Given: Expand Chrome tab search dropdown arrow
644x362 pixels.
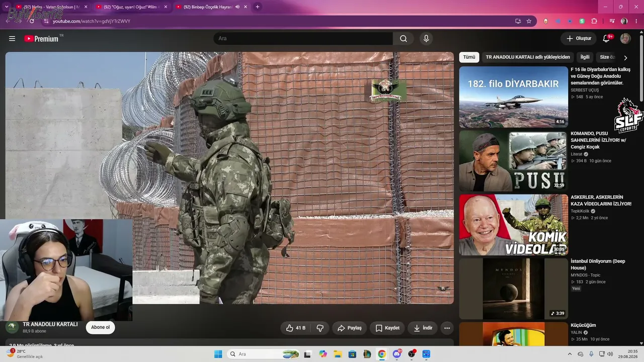Looking at the screenshot, I should (x=7, y=7).
